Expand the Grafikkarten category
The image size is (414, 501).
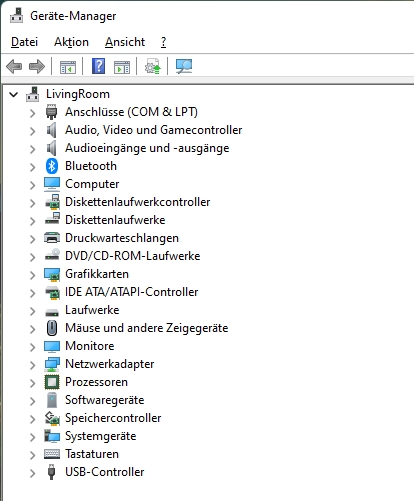[32, 275]
